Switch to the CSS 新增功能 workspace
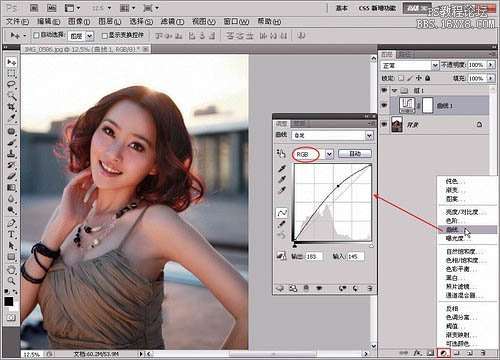The height and width of the screenshot is (360, 500). pyautogui.click(x=377, y=8)
